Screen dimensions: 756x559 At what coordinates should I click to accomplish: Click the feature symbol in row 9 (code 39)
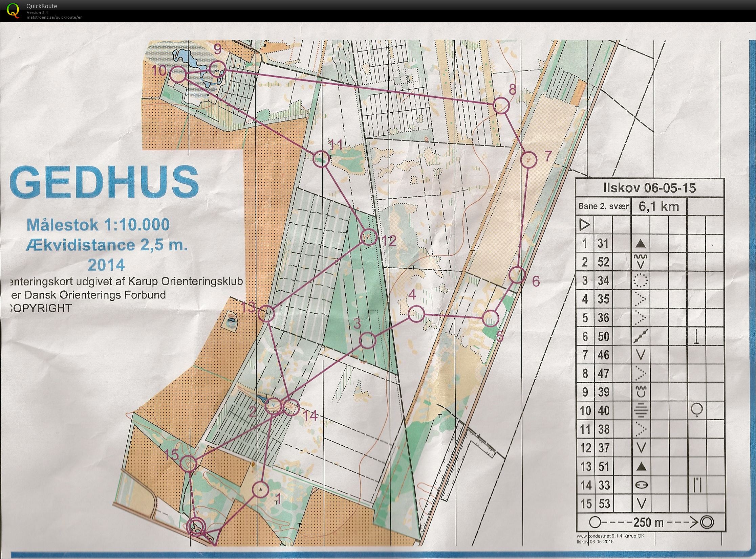pos(641,392)
